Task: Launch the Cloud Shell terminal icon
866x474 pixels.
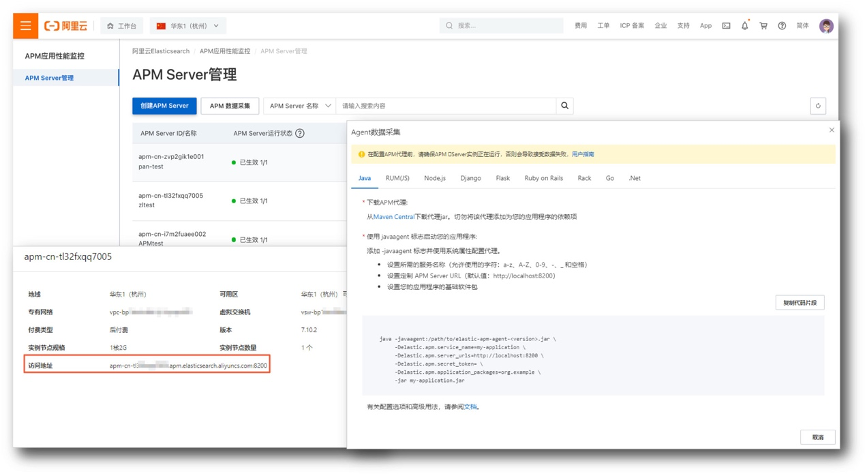Action: pos(726,25)
